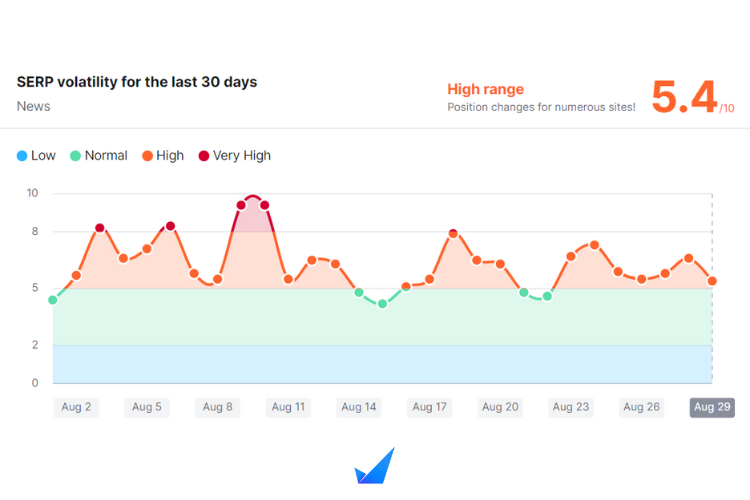Click the Aug 5 axis date label
Screen dimensions: 750x500
coord(147,407)
